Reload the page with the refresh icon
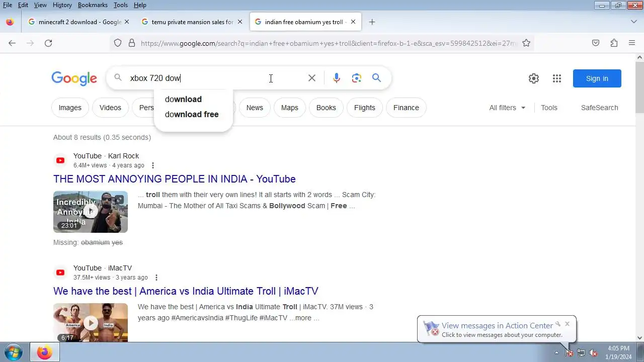This screenshot has height=362, width=644. [48, 43]
